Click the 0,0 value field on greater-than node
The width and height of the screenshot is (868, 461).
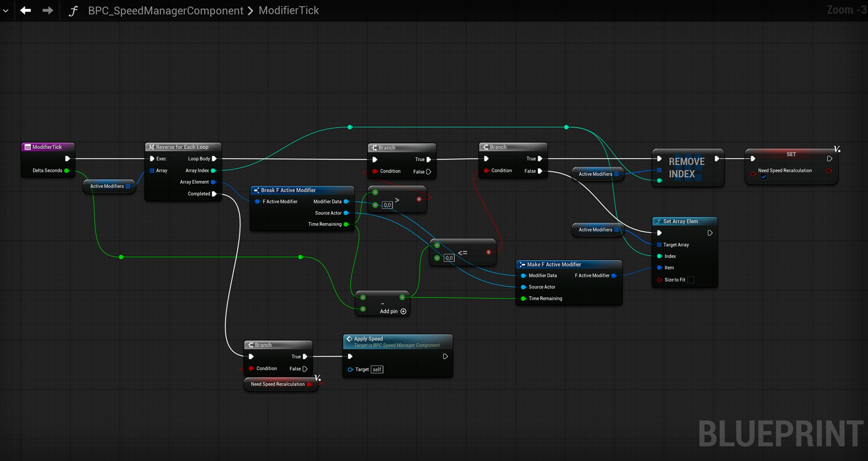pos(387,205)
